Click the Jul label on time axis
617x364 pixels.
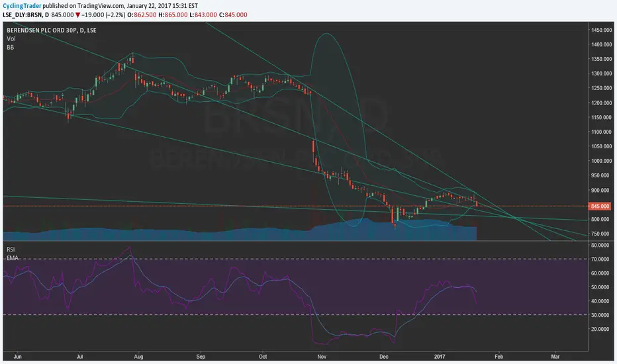coord(79,357)
